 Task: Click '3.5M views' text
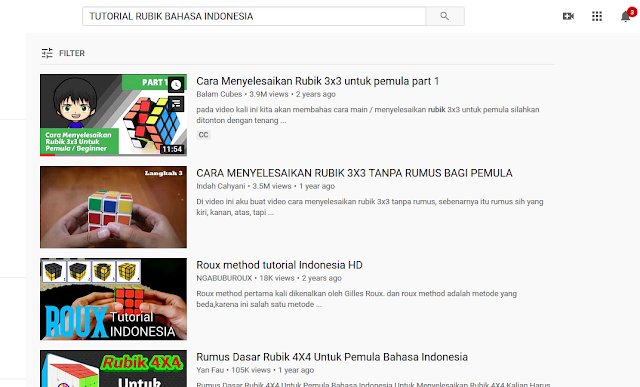tap(272, 186)
